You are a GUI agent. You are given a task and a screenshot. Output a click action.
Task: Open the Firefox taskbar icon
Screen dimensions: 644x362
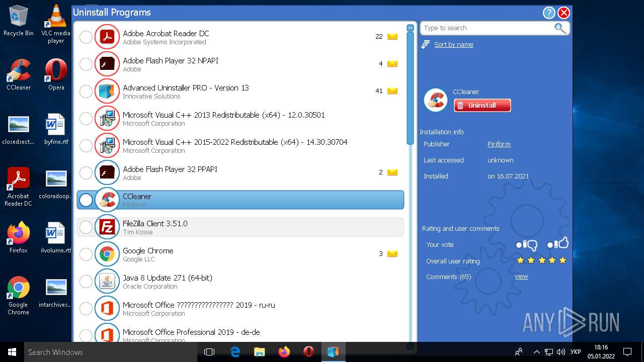(284, 352)
